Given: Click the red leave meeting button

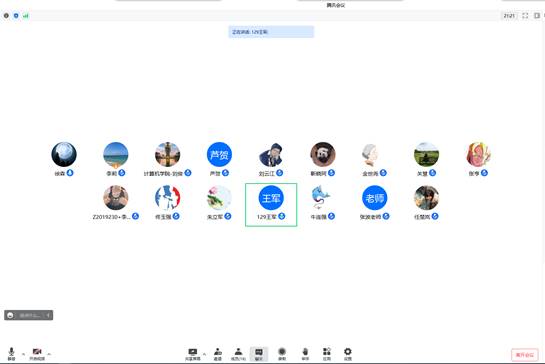Looking at the screenshot, I should pyautogui.click(x=525, y=355).
